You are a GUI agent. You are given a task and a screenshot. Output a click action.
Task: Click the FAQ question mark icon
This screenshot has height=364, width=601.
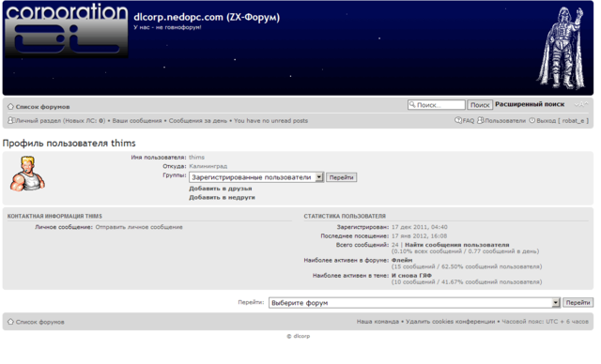point(458,120)
